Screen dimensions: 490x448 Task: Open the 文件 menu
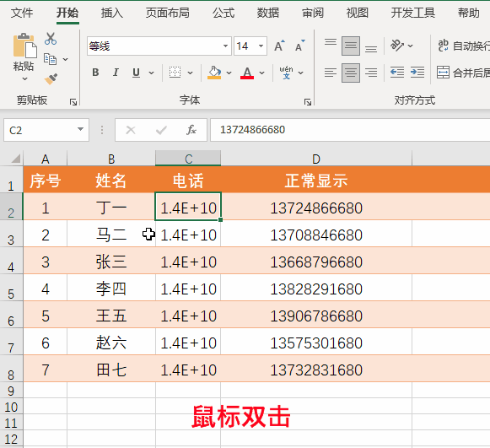pos(22,13)
